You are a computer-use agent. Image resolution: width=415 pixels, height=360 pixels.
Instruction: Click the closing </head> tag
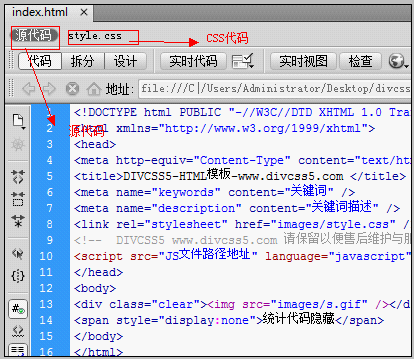pos(98,272)
